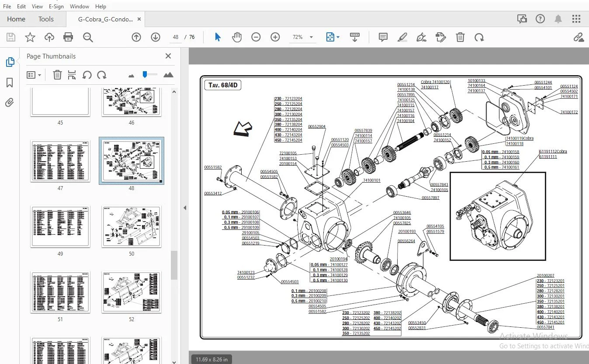This screenshot has height=364, width=589.
Task: Print the document with the printer icon
Action: point(68,37)
